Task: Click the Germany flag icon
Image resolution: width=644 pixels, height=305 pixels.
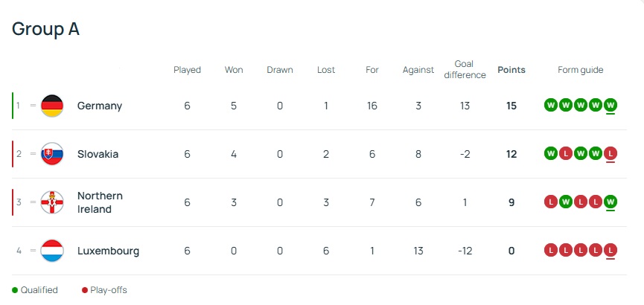Action: pyautogui.click(x=52, y=106)
